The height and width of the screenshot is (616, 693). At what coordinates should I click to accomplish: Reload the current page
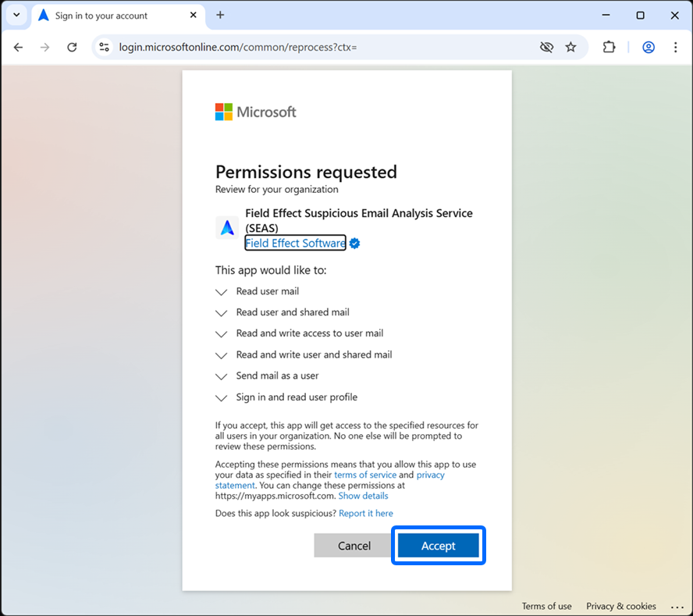tap(72, 47)
